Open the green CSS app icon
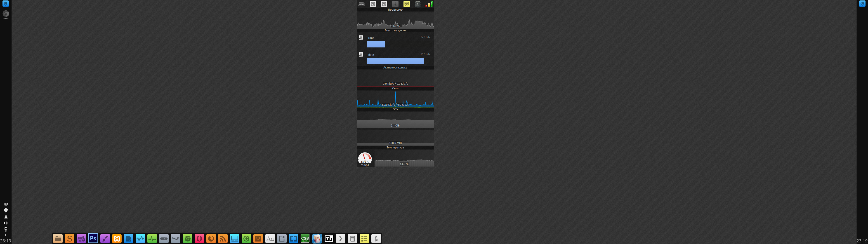 tap(305, 239)
